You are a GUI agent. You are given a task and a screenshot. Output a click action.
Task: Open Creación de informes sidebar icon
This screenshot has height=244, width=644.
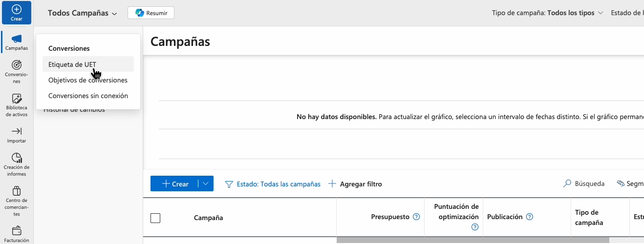[17, 158]
